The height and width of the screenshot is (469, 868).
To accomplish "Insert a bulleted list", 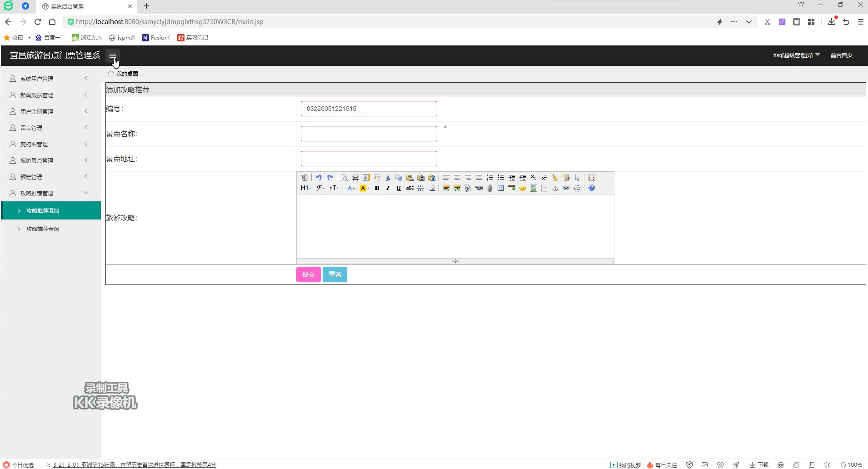I will pyautogui.click(x=501, y=178).
